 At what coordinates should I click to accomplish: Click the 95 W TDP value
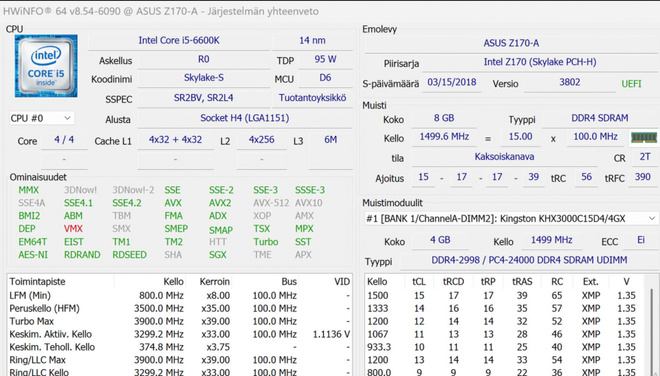[x=325, y=59]
